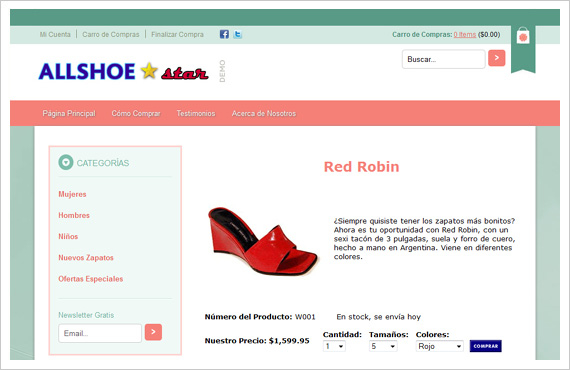This screenshot has width=570, height=370.
Task: Select the Mujeres category
Action: (x=72, y=194)
